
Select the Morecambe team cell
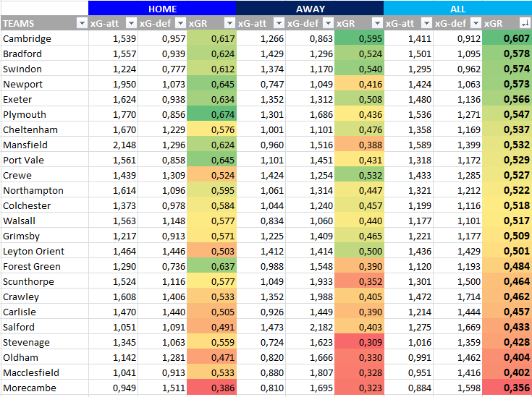(44, 388)
